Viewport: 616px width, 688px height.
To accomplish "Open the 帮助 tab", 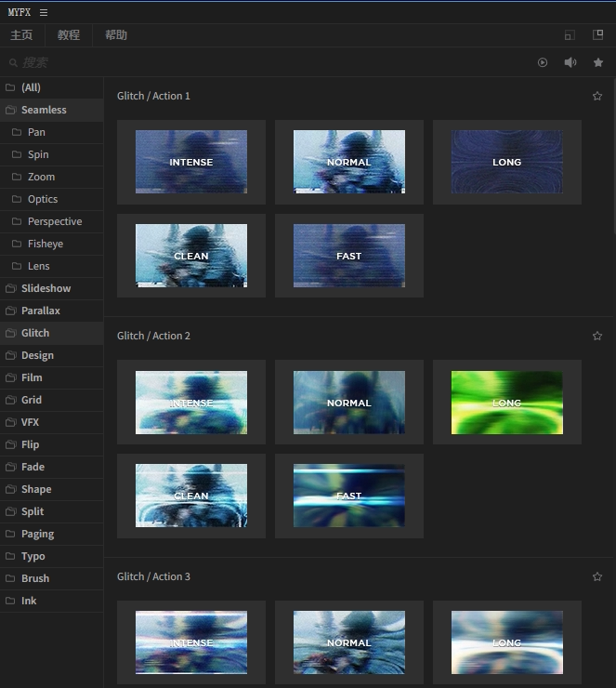I will point(116,35).
